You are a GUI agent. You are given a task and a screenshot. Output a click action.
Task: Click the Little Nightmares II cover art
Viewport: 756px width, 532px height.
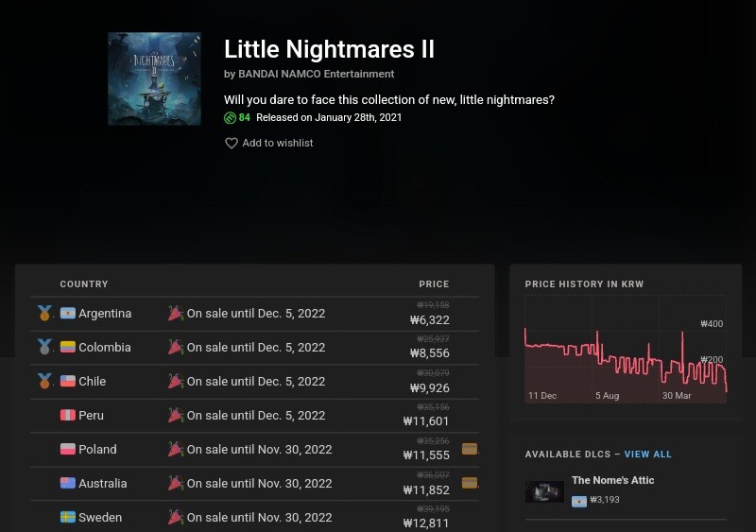coord(154,79)
